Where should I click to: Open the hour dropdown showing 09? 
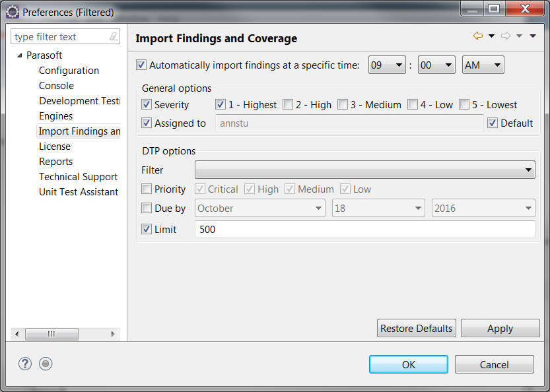pos(387,65)
